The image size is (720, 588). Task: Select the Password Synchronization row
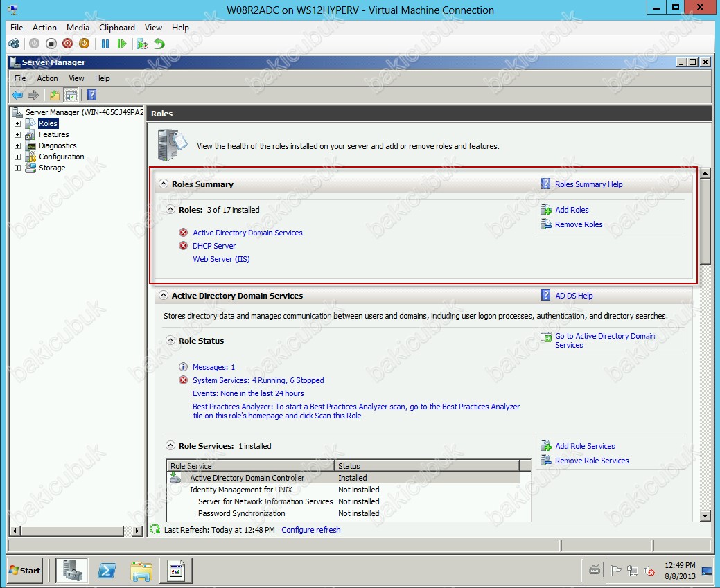[344, 513]
